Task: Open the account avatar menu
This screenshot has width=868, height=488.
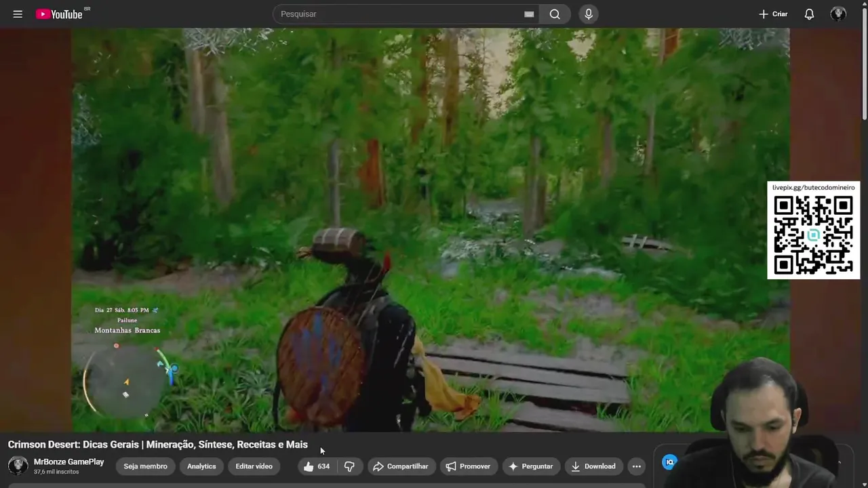Action: coord(838,14)
